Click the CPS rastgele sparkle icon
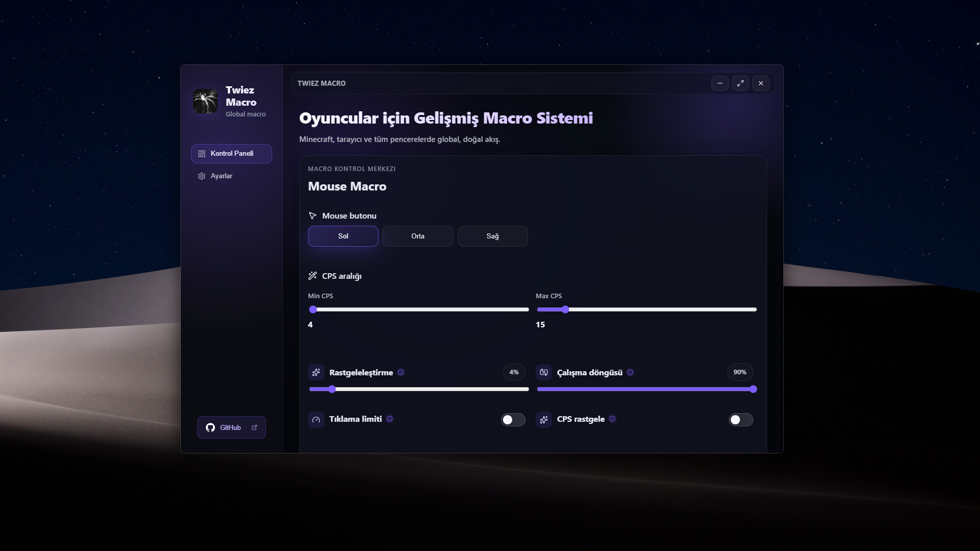Screen dimensions: 980x551 544,419
